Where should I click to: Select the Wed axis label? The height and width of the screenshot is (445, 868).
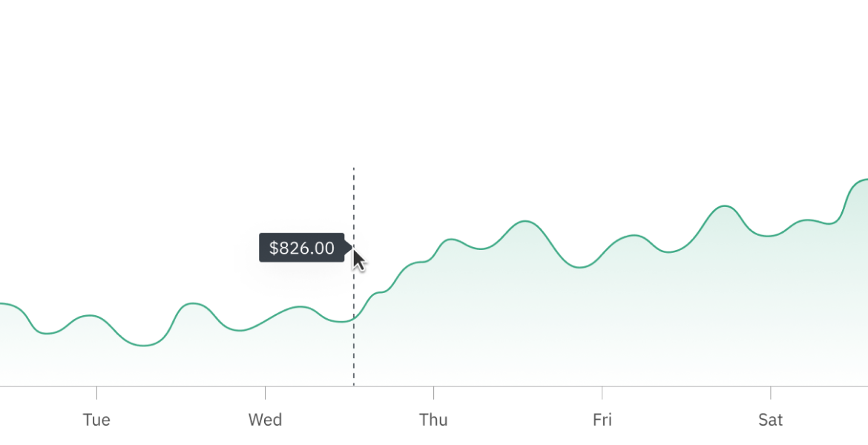click(x=265, y=420)
